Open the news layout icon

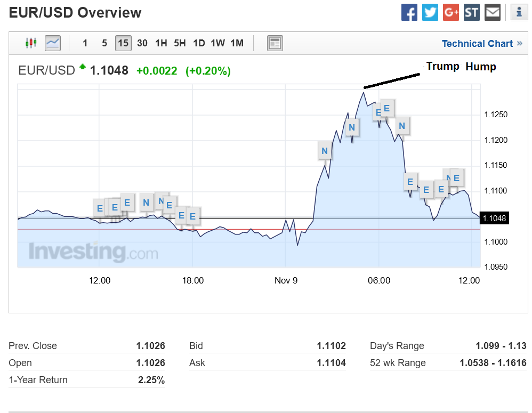click(275, 43)
